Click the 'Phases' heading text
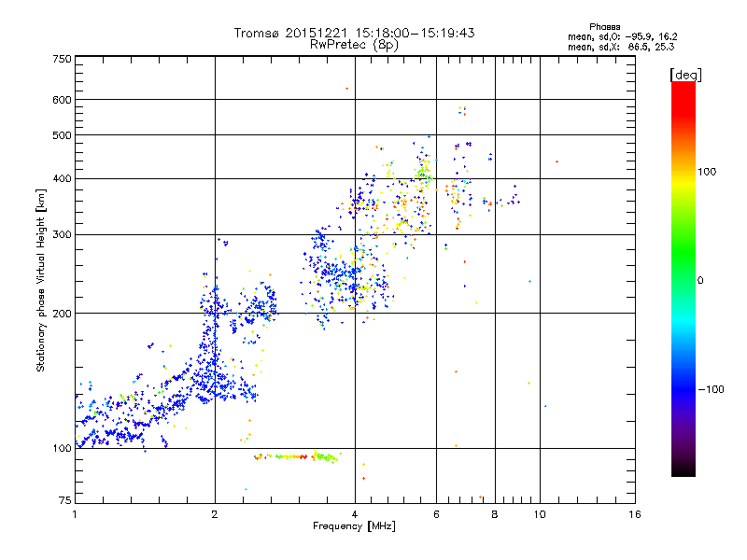 point(604,27)
